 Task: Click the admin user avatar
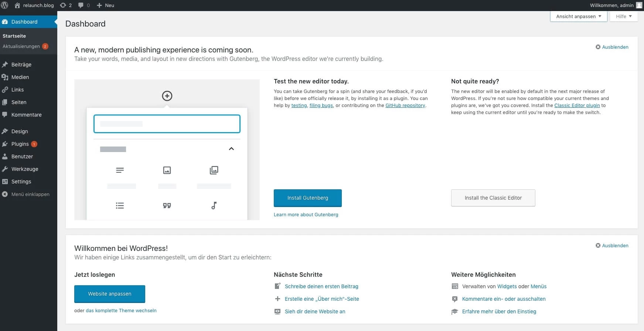tap(639, 5)
